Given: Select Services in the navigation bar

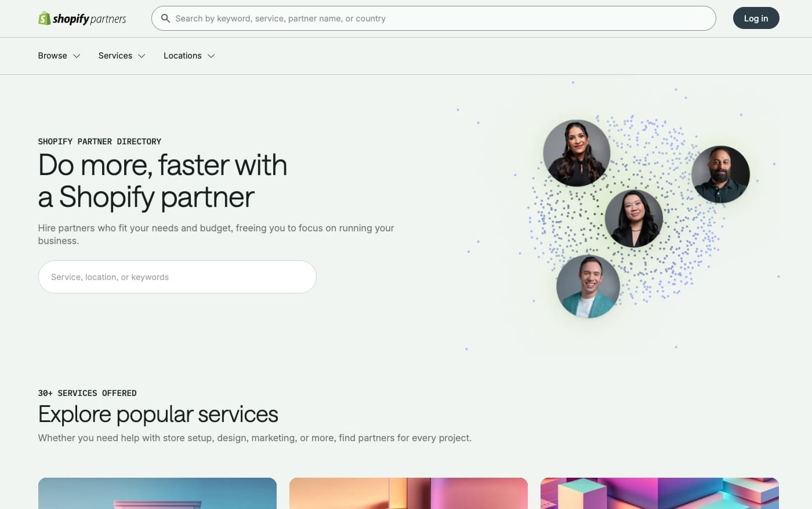Looking at the screenshot, I should [x=115, y=56].
